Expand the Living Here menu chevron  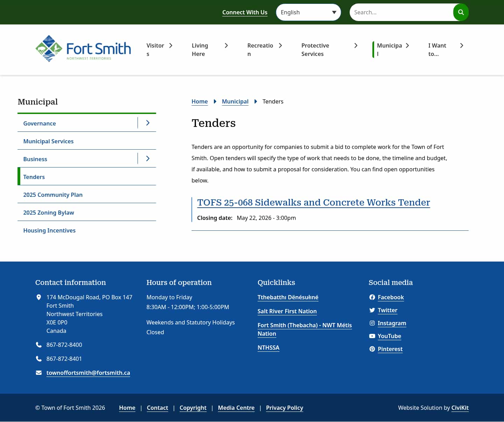tap(226, 45)
